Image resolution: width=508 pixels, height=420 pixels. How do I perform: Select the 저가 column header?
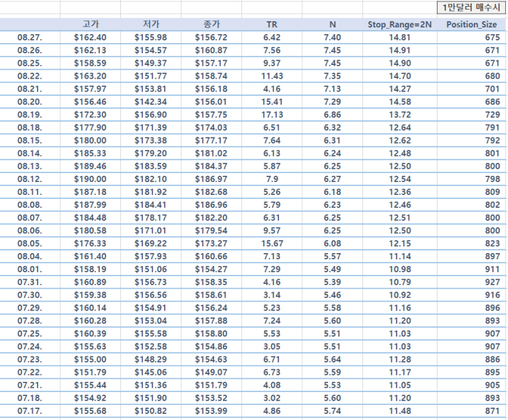pyautogui.click(x=151, y=25)
